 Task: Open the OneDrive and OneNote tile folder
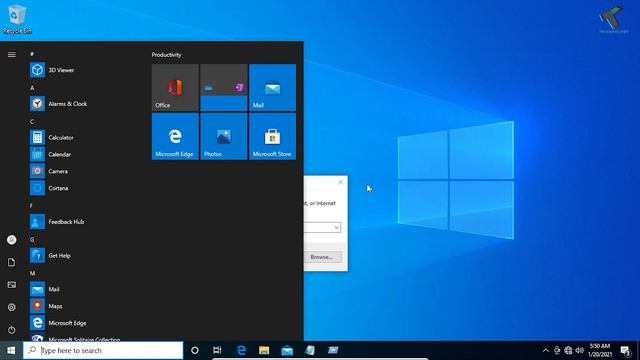click(x=224, y=87)
